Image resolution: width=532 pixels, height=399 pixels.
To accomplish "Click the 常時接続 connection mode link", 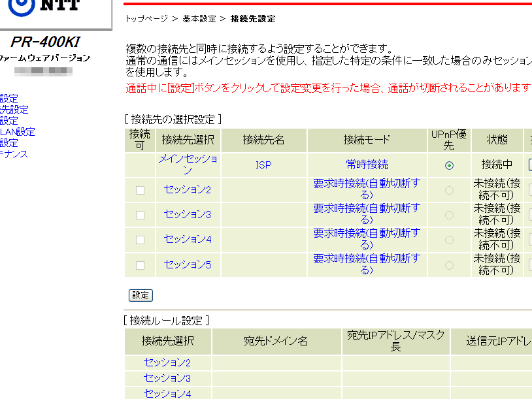I will (367, 165).
